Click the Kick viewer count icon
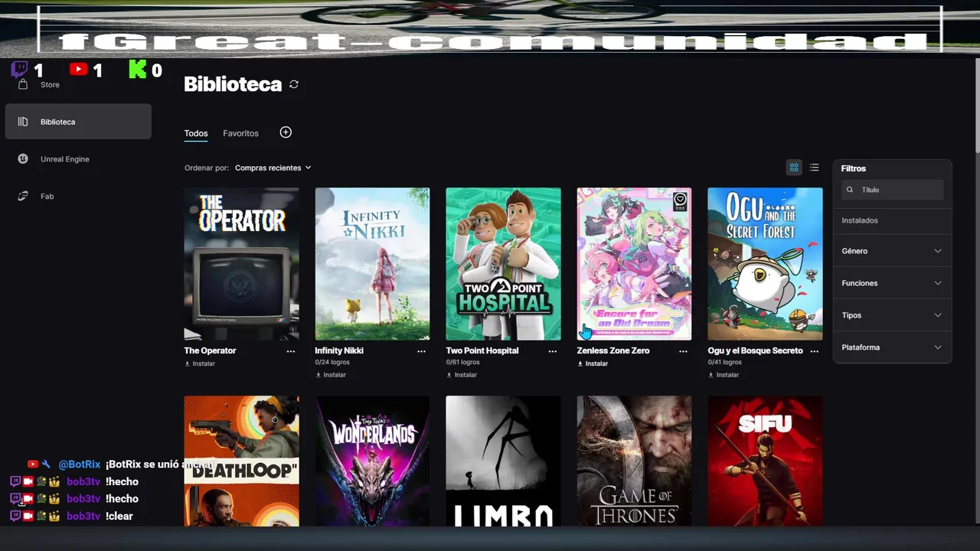Screen dimensions: 980x551 click(x=137, y=70)
